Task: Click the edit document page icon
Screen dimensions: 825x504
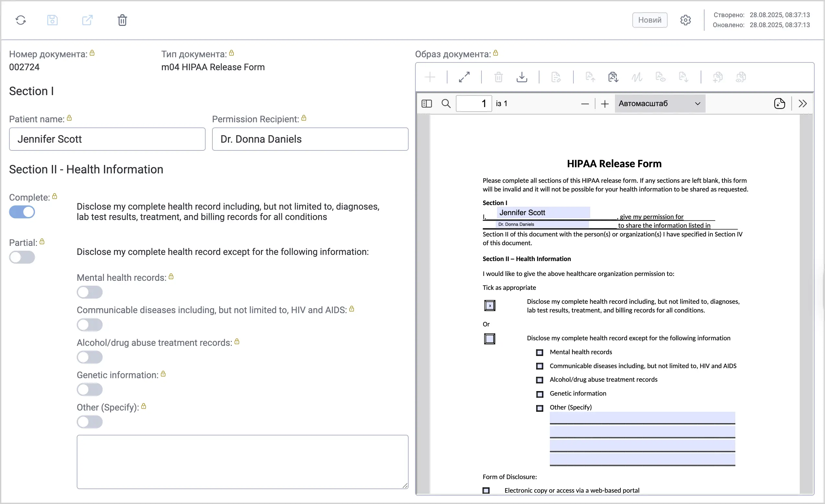Action: click(556, 77)
